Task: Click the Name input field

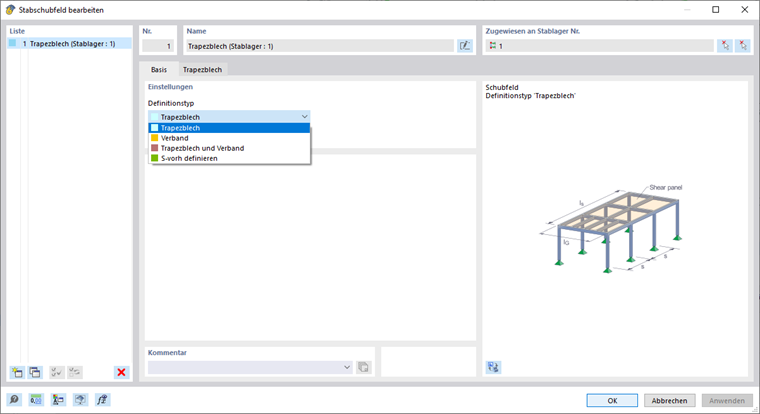Action: [x=320, y=46]
